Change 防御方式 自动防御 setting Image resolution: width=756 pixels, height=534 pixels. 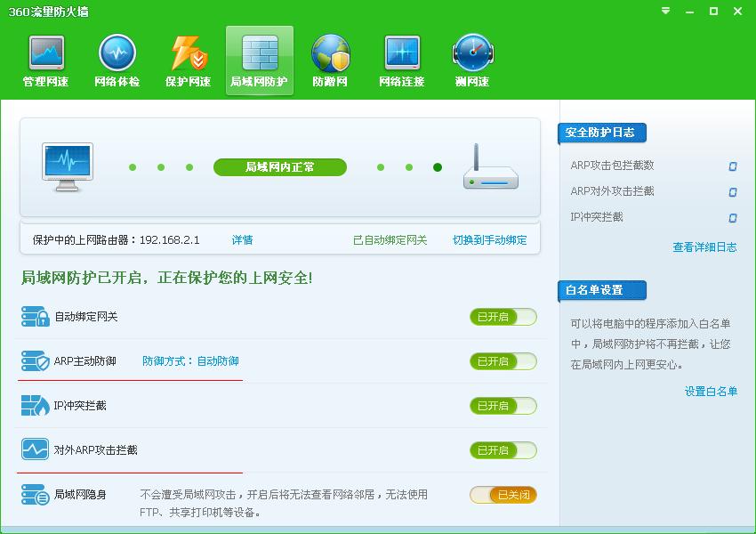[190, 361]
